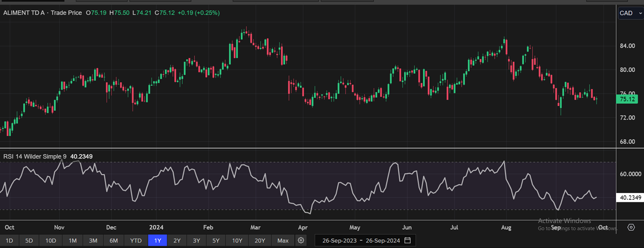The width and height of the screenshot is (644, 248).
Task: Set chart range to 3M
Action: pyautogui.click(x=93, y=240)
